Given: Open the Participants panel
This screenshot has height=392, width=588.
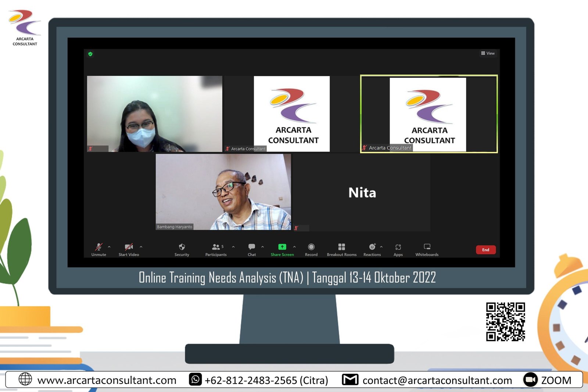Looking at the screenshot, I should [216, 247].
